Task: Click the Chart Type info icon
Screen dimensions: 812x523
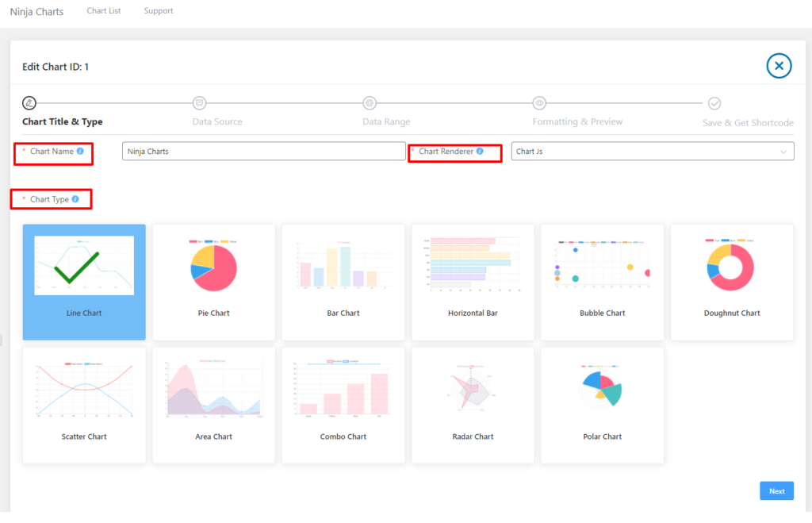Action: (75, 199)
